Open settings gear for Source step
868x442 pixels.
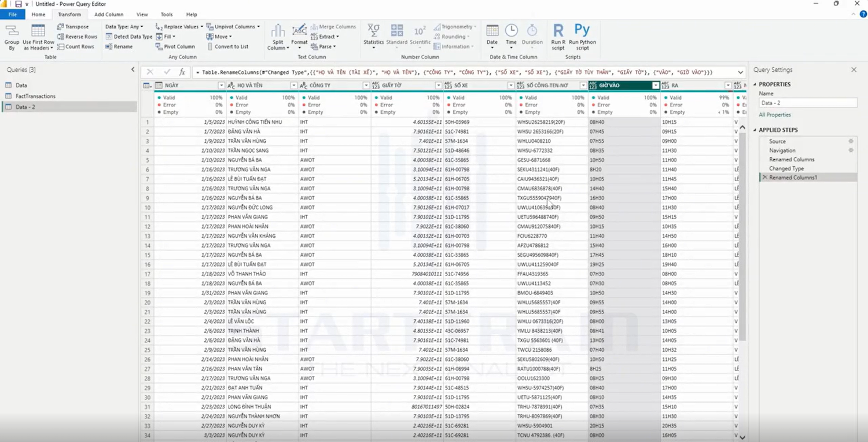(851, 141)
